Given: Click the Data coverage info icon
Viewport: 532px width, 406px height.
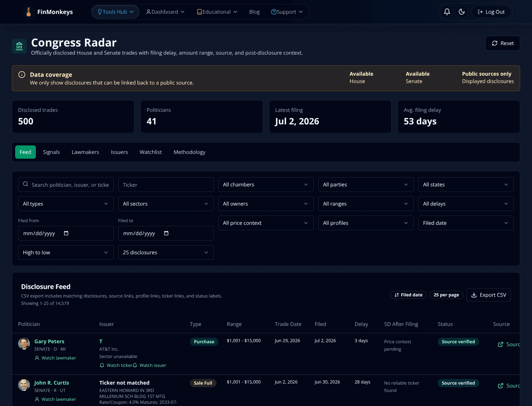Looking at the screenshot, I should 22,75.
